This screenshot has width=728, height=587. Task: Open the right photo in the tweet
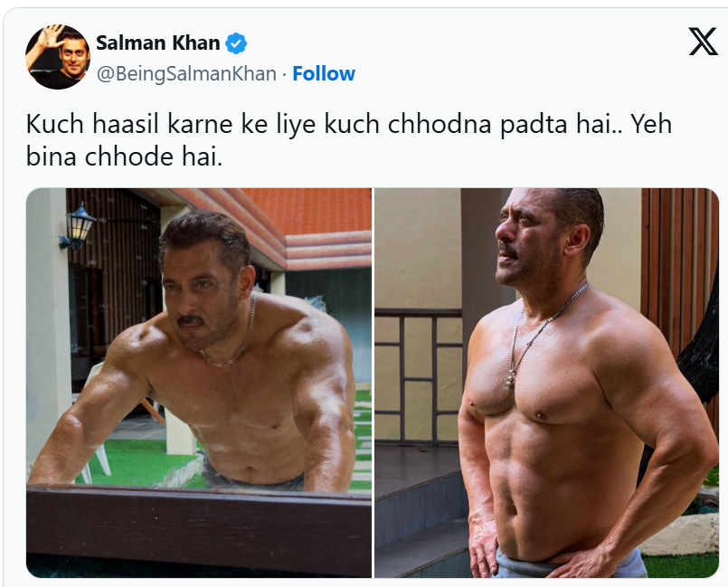click(546, 383)
